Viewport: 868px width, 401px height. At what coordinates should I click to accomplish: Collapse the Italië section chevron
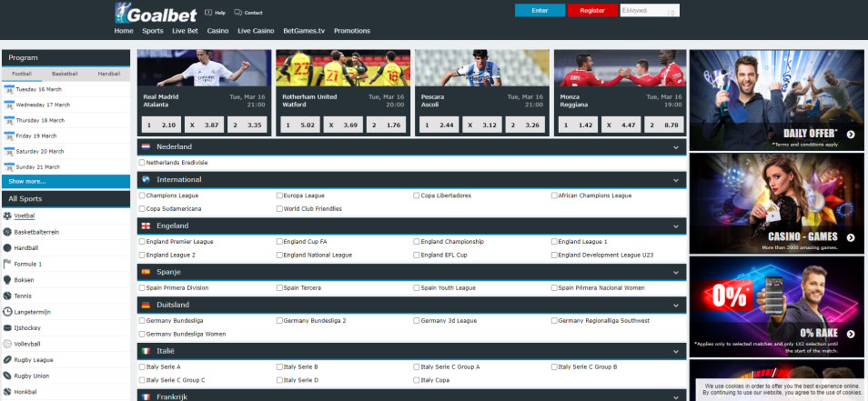pyautogui.click(x=676, y=351)
